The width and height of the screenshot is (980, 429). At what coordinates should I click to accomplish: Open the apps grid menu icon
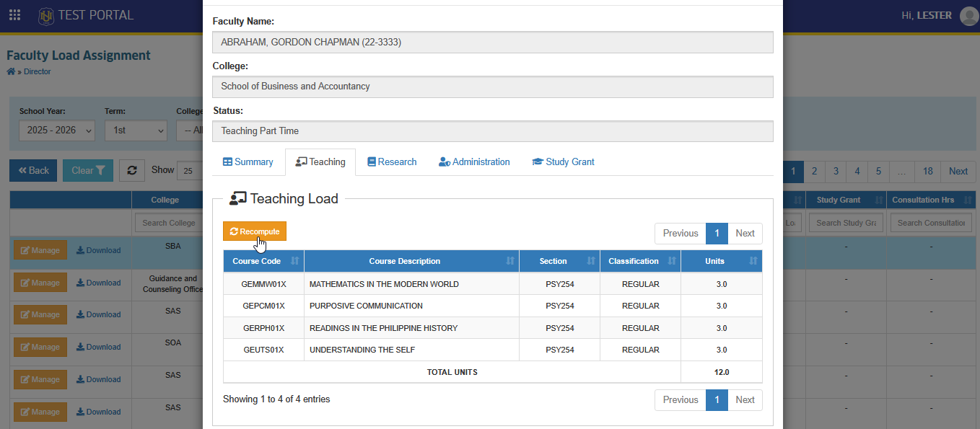(14, 15)
